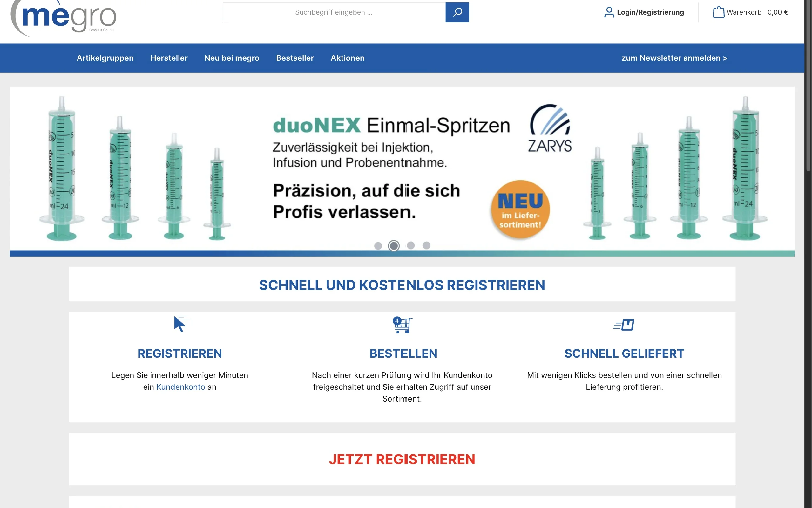Open the Artikelgruppen menu
812x508 pixels.
(105, 58)
